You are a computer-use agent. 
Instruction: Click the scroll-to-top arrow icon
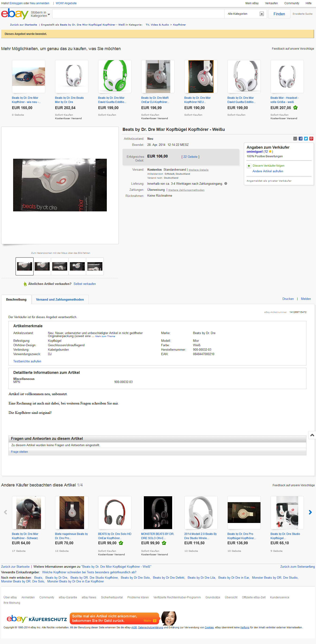click(x=312, y=435)
